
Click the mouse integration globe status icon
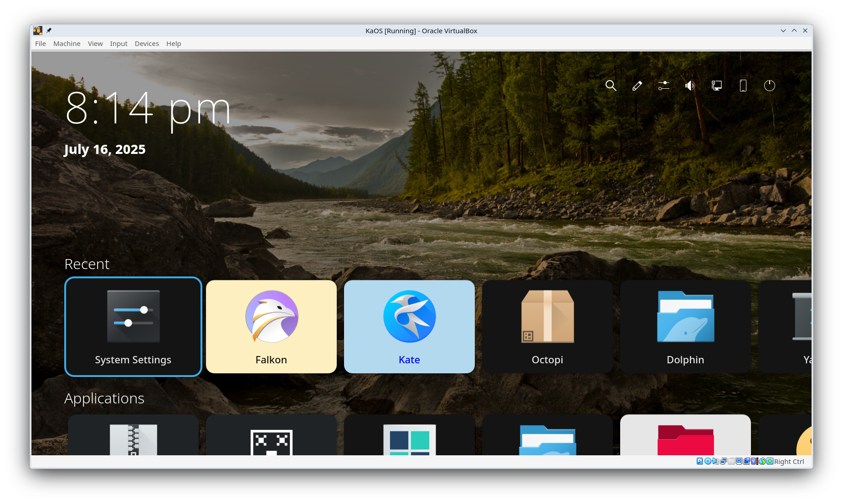tap(762, 461)
